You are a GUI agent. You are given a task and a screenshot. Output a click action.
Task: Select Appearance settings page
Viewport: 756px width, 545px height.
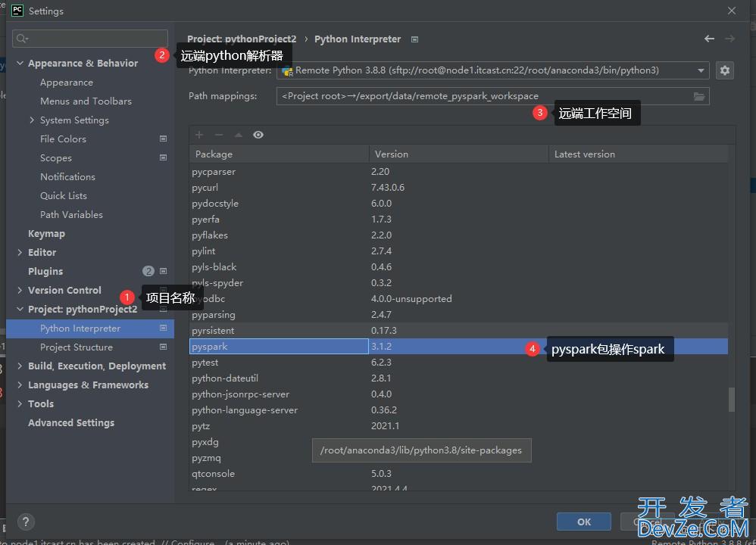[67, 83]
